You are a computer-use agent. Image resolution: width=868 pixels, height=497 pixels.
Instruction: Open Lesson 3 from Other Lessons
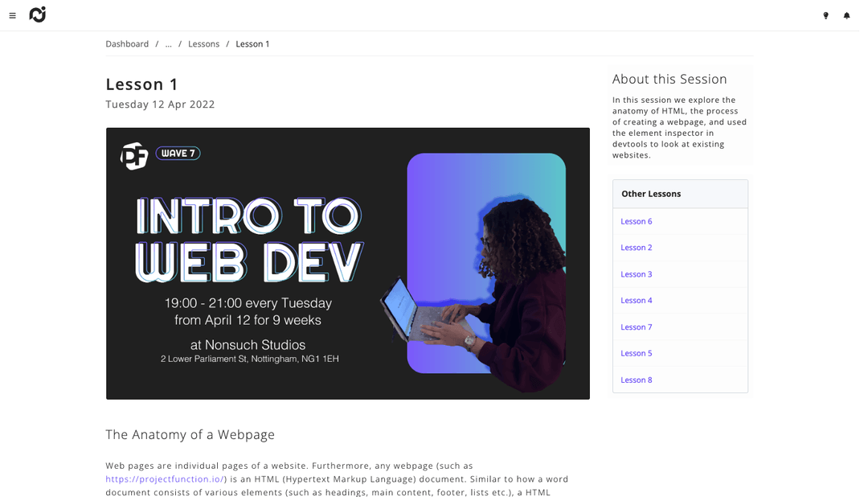tap(636, 274)
